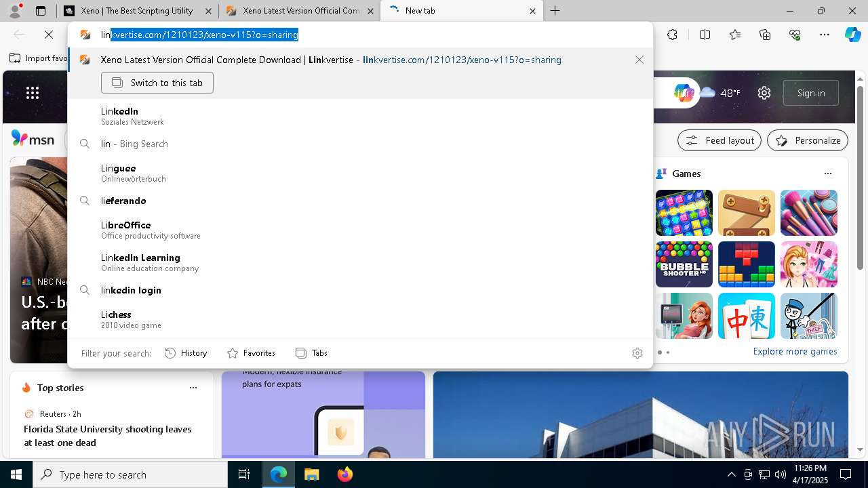Launch the Copilot icon
This screenshot has height=488, width=868.
pos(852,35)
